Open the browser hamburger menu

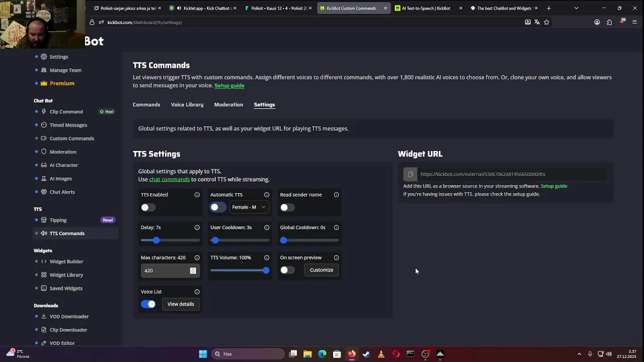coord(634,22)
